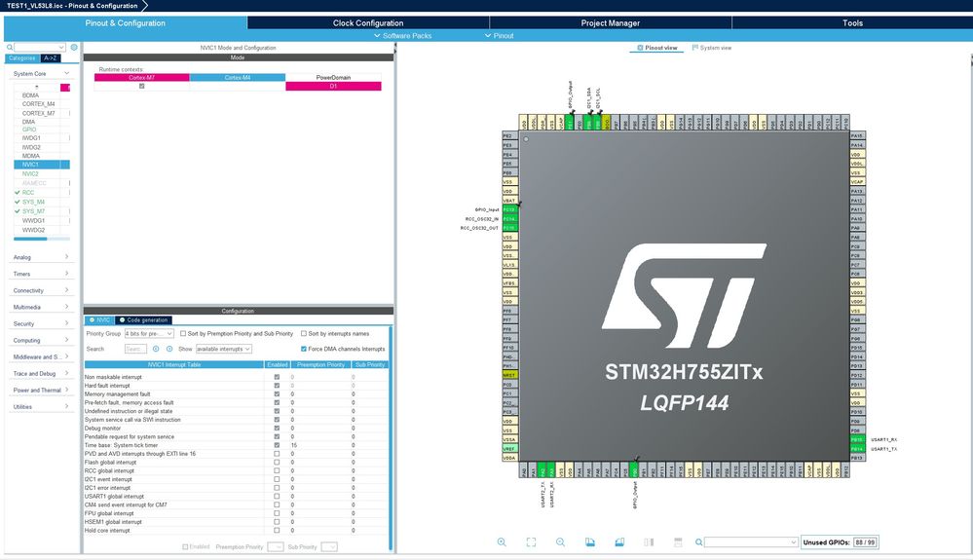Click the peripheral search field at top-left
973x560 pixels.
point(40,47)
